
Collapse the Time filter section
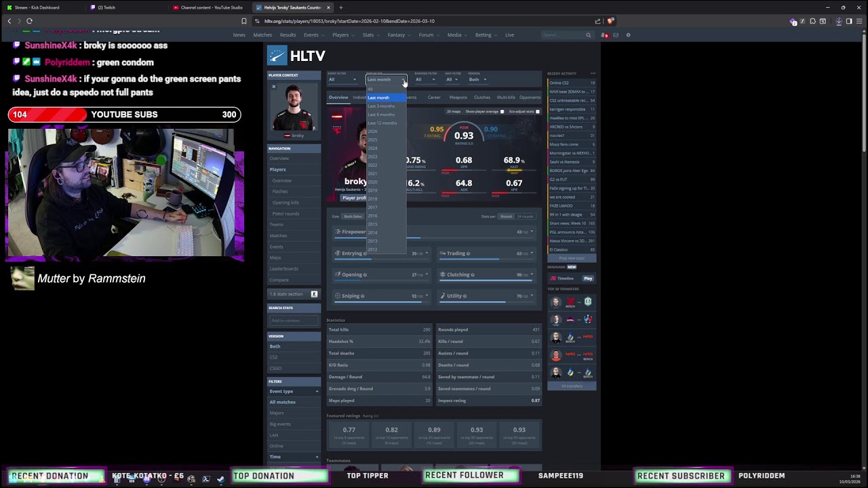[317, 457]
